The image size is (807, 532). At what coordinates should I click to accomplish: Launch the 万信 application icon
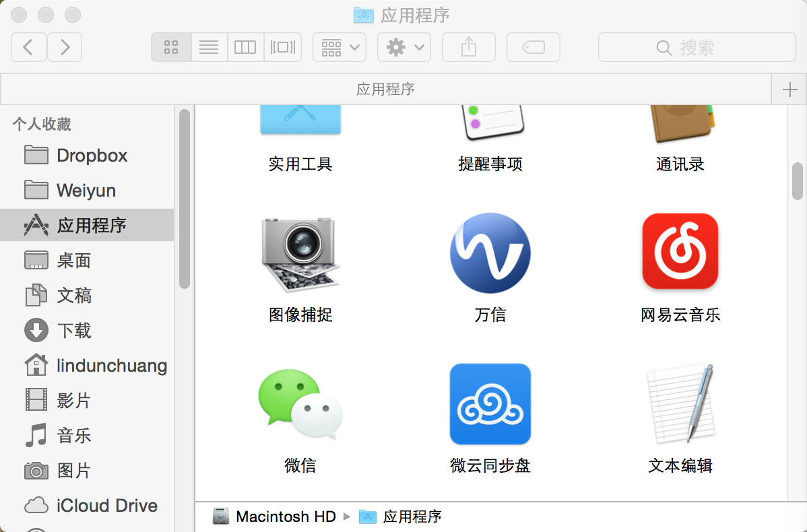coord(490,253)
